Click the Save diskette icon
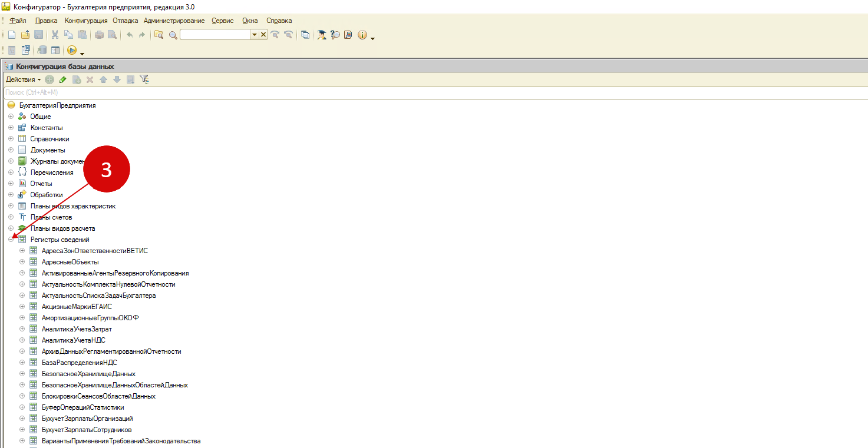 click(x=38, y=35)
